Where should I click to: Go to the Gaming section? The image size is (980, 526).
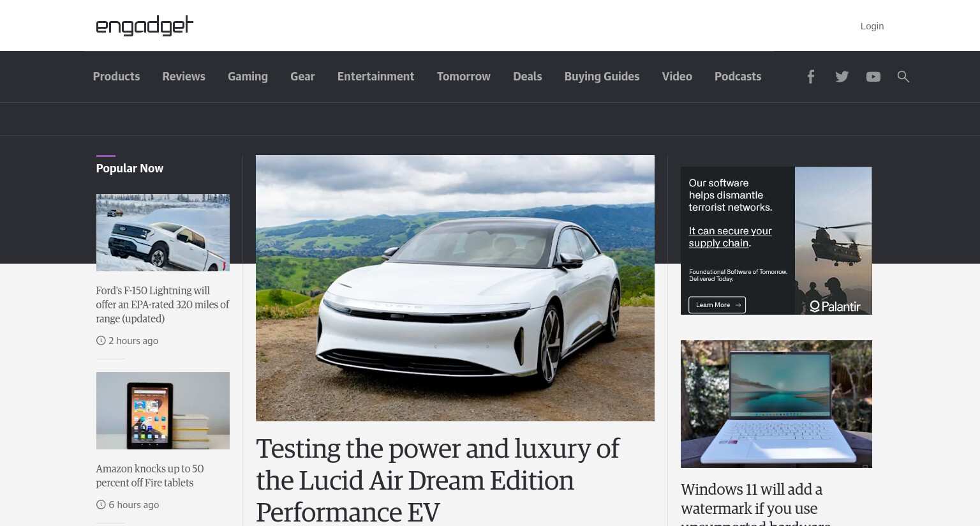(x=248, y=77)
